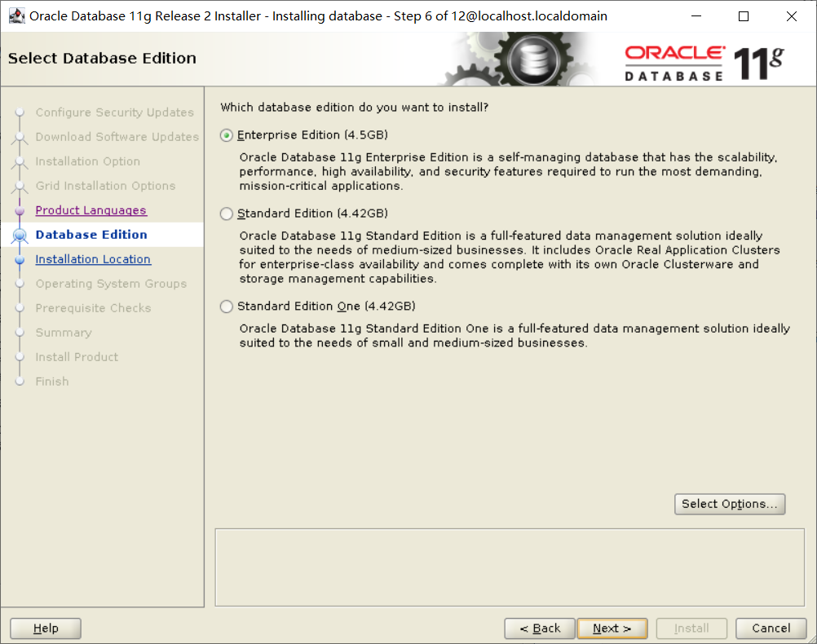817x644 pixels.
Task: Cancel the installation
Action: point(771,629)
